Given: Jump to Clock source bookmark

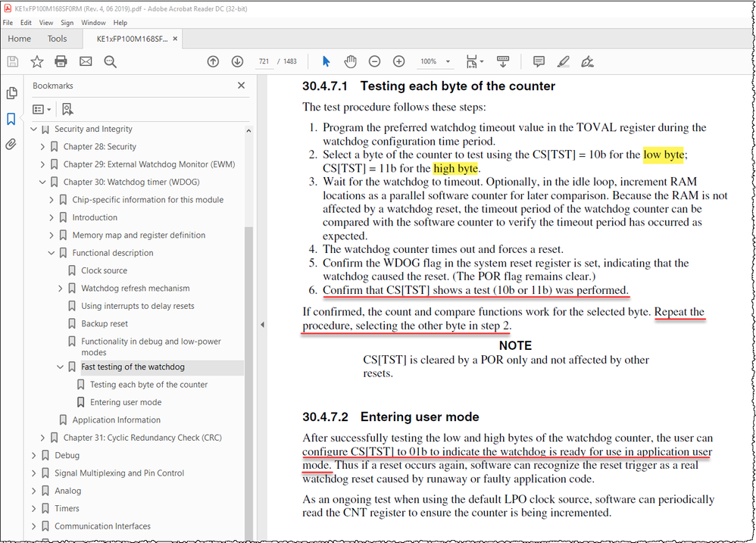Looking at the screenshot, I should [x=104, y=271].
